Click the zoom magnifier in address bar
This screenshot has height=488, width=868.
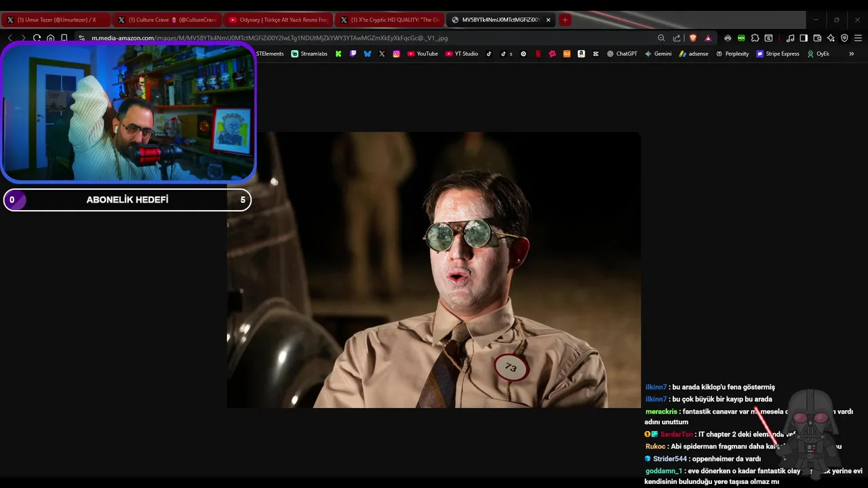pyautogui.click(x=661, y=38)
